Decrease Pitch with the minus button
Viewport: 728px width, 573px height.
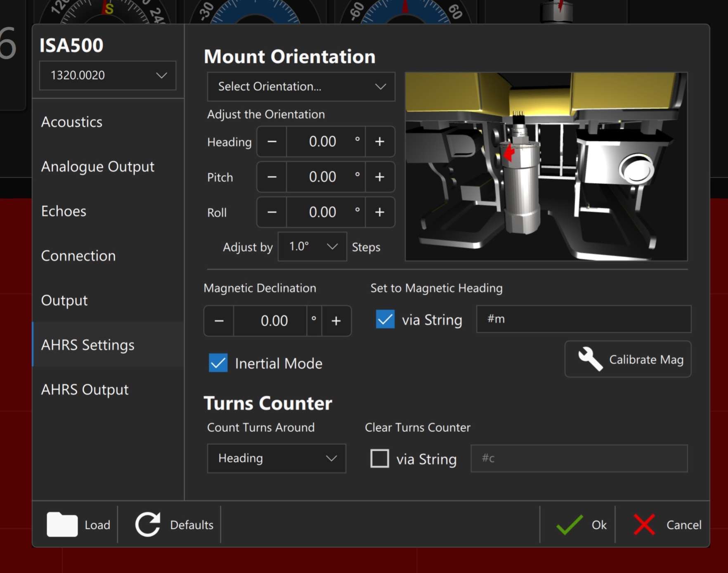(272, 177)
